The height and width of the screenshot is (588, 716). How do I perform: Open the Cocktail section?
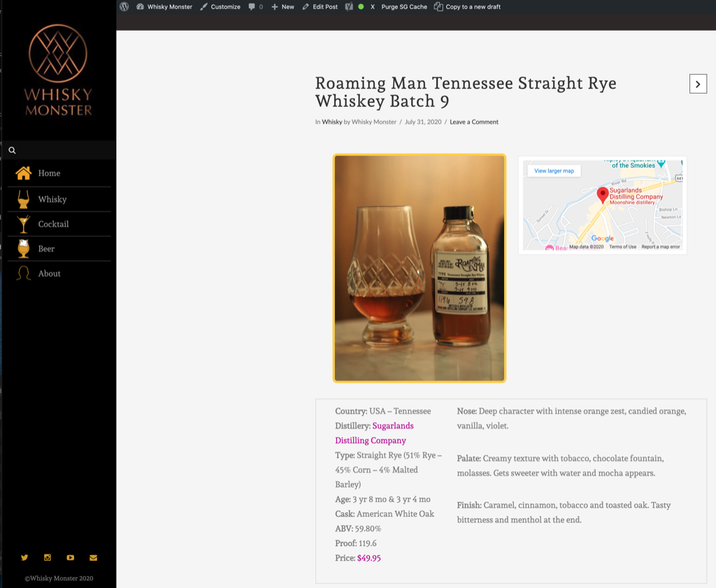[53, 224]
